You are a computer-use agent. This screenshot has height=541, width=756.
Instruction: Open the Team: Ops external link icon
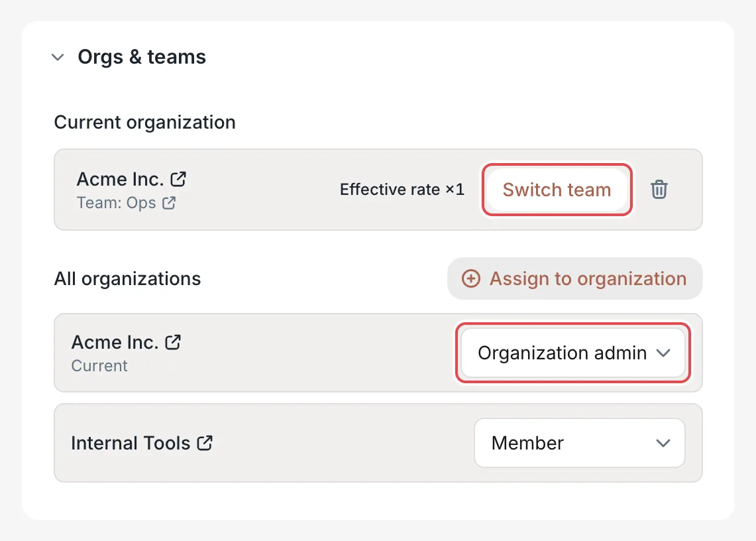pos(169,203)
